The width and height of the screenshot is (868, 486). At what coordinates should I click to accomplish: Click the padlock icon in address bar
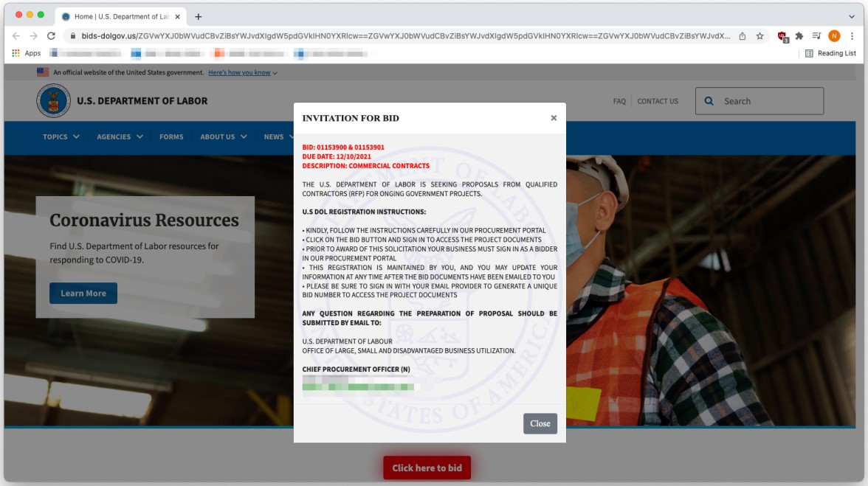[x=72, y=36]
